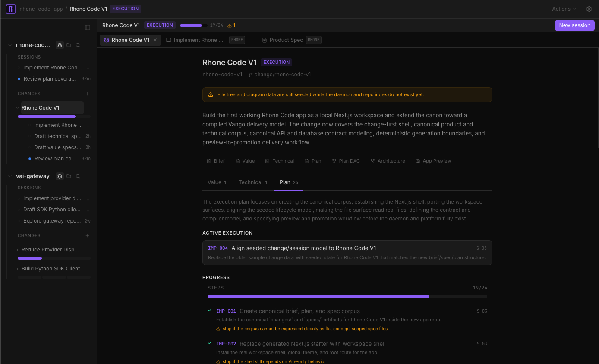The height and width of the screenshot is (364, 599).
Task: Switch to the Product Spec tab
Action: [x=292, y=40]
